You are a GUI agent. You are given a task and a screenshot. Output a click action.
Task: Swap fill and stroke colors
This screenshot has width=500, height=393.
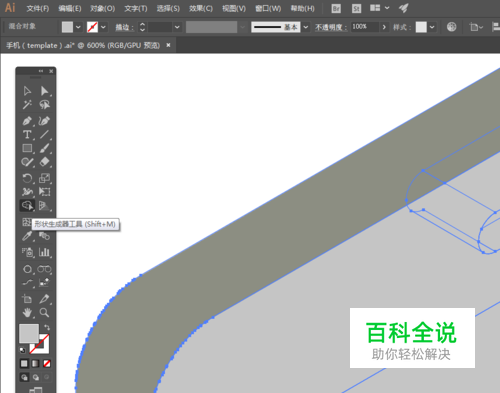pos(47,327)
